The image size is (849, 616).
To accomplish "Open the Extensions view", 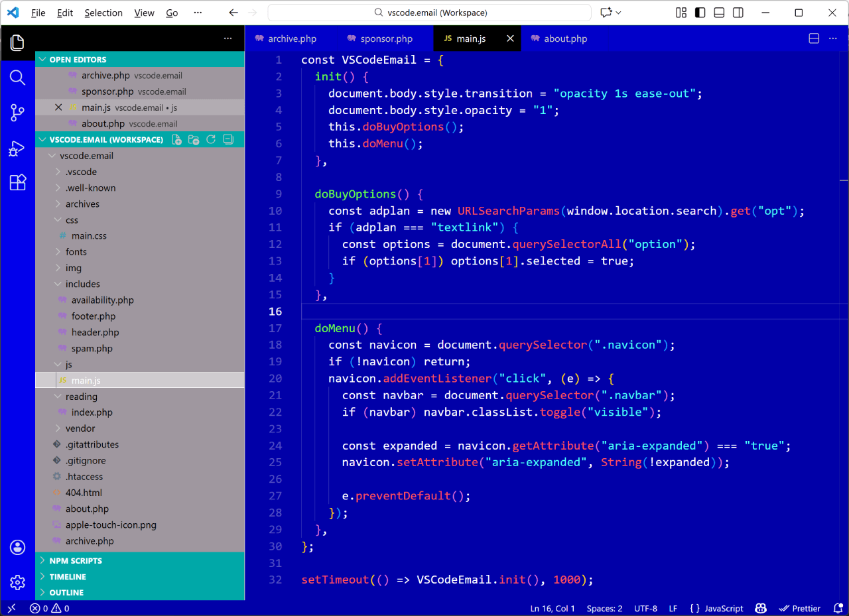I will 17,182.
